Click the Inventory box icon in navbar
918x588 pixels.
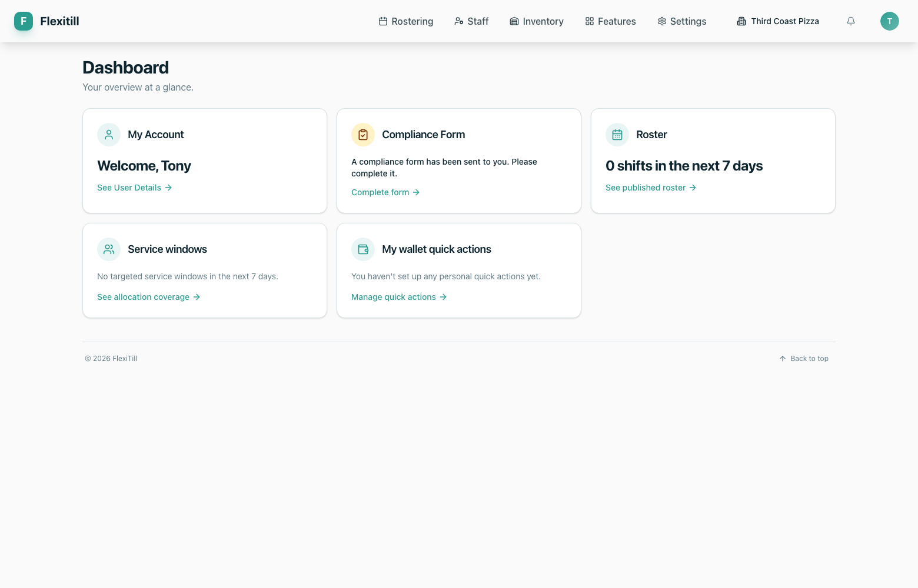click(514, 21)
